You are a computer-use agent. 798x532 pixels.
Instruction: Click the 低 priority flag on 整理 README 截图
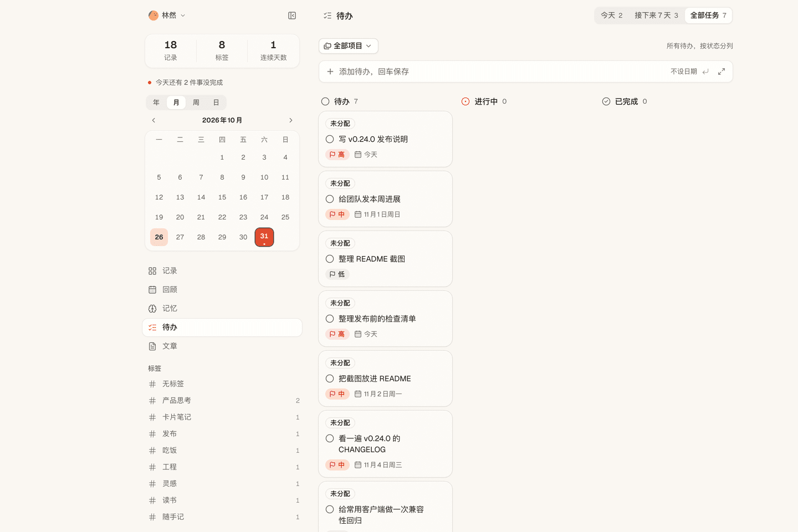pyautogui.click(x=337, y=274)
